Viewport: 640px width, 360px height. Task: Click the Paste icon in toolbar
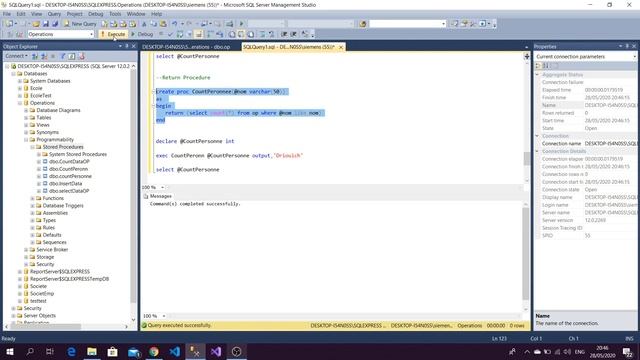coord(163,24)
